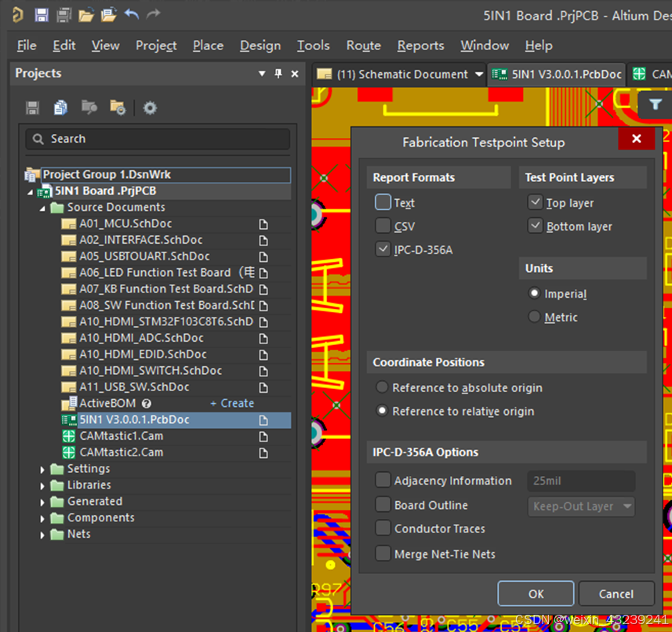Enable the Adjacency Information checkbox
The image size is (672, 632).
click(383, 480)
